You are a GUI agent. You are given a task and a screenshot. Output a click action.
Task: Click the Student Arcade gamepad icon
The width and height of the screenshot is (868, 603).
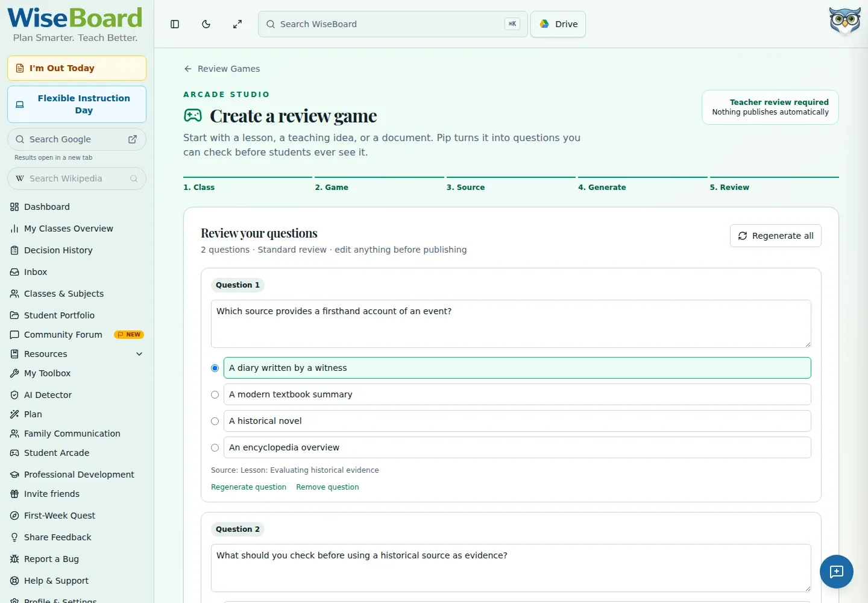pyautogui.click(x=14, y=453)
